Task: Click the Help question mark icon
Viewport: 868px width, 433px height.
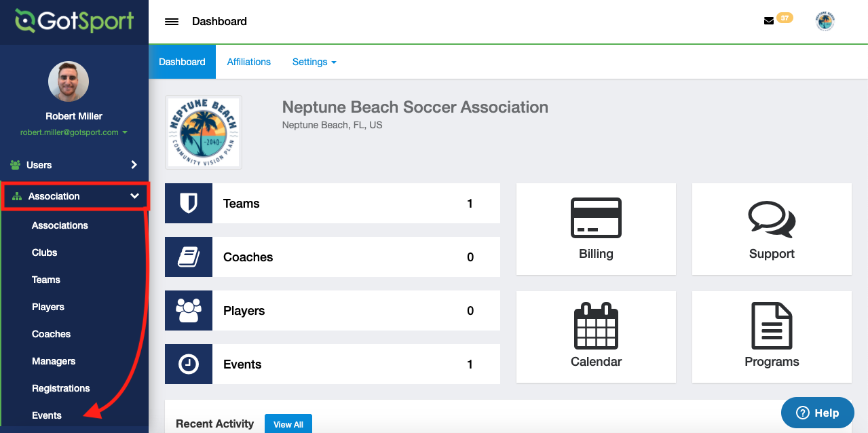Action: 803,413
